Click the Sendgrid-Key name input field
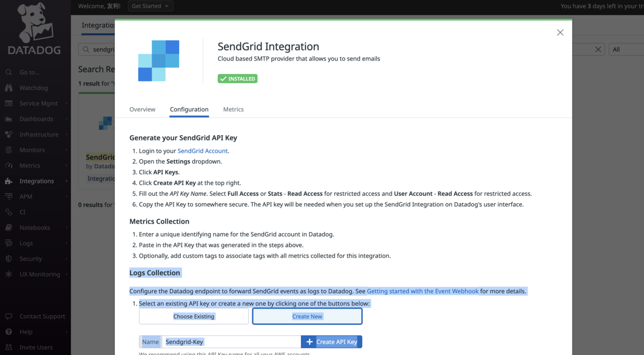 click(x=231, y=342)
